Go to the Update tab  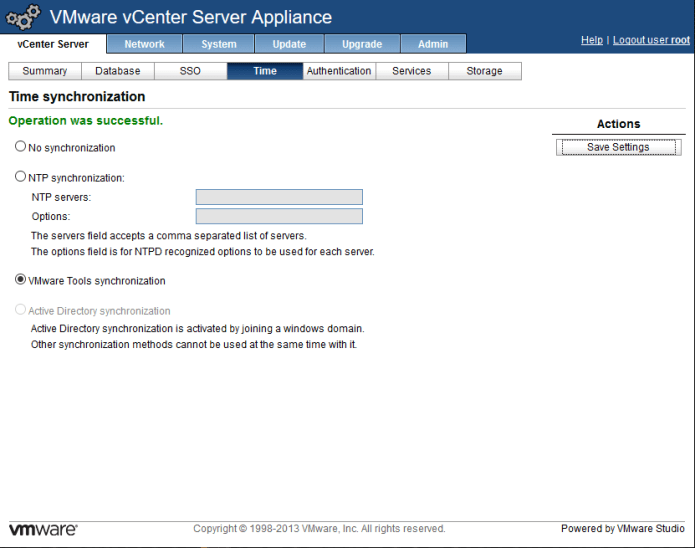pyautogui.click(x=289, y=44)
